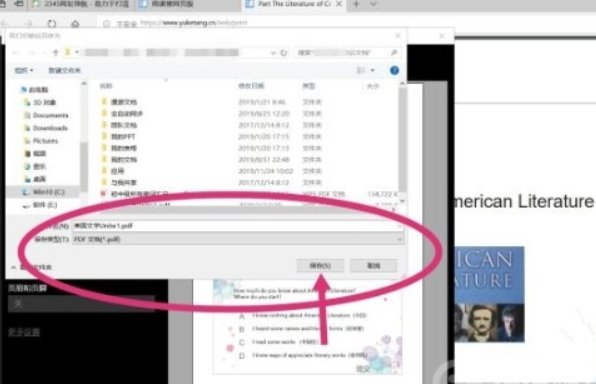
Task: Click the 取消 button in the save dialog
Action: click(x=373, y=265)
